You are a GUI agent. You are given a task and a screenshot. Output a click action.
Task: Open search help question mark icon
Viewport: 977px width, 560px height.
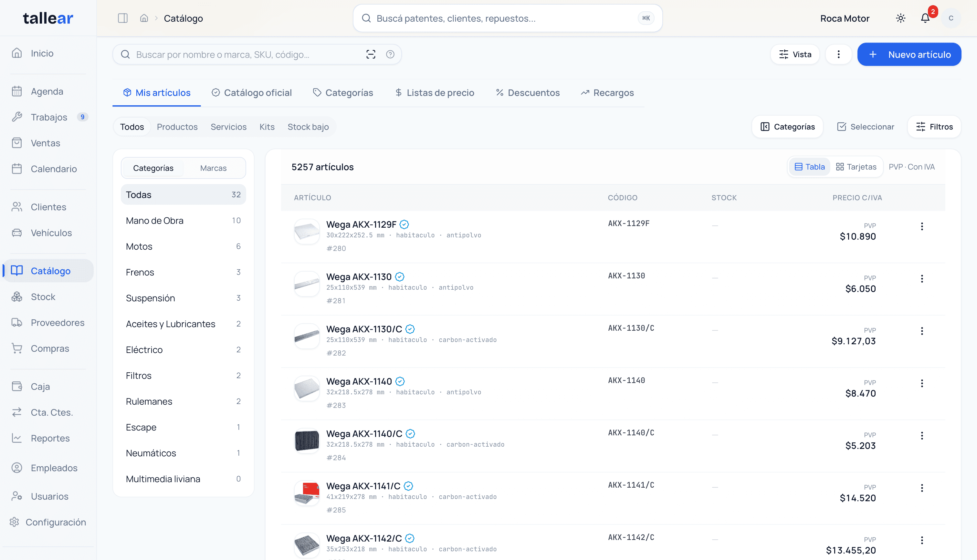390,54
